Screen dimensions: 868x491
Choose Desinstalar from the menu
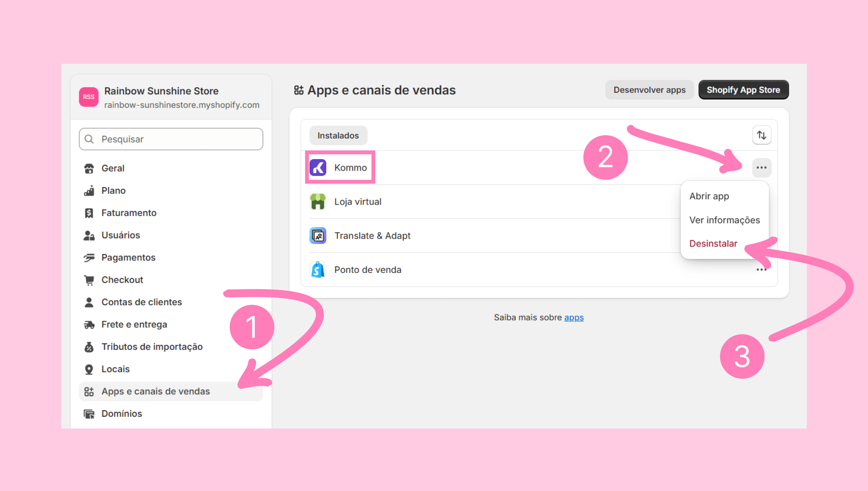click(714, 244)
